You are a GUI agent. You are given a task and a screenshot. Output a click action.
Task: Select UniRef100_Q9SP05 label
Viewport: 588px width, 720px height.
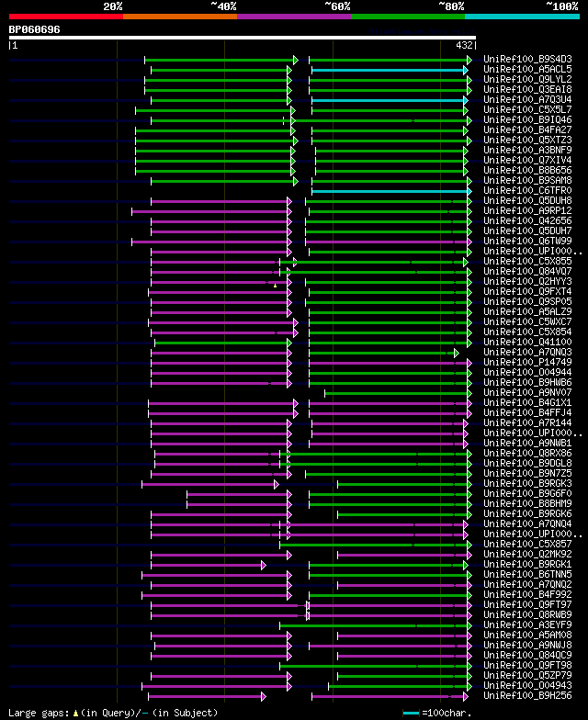[x=527, y=301]
